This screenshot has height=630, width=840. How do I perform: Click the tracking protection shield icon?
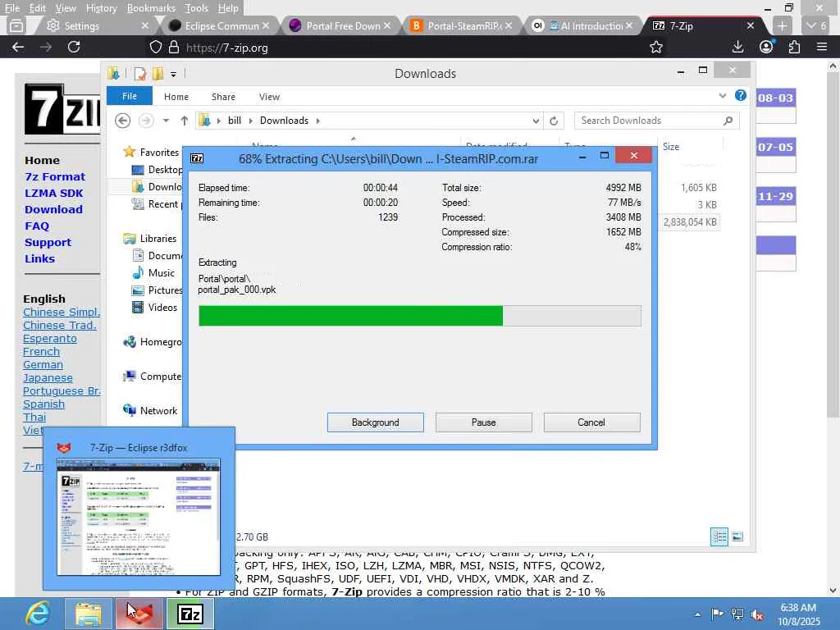[x=155, y=47]
